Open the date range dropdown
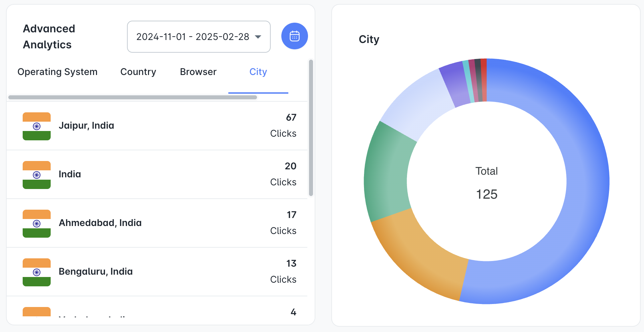The height and width of the screenshot is (332, 644). coord(198,37)
